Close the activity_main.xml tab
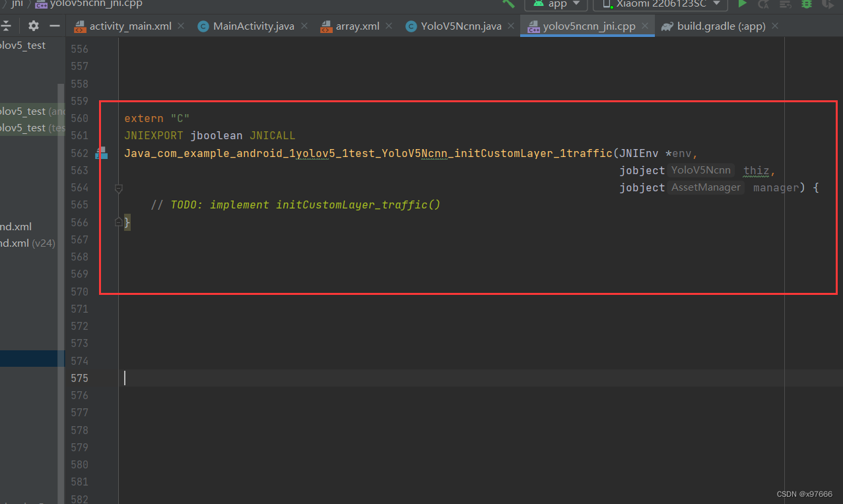The width and height of the screenshot is (843, 504). 181,26
